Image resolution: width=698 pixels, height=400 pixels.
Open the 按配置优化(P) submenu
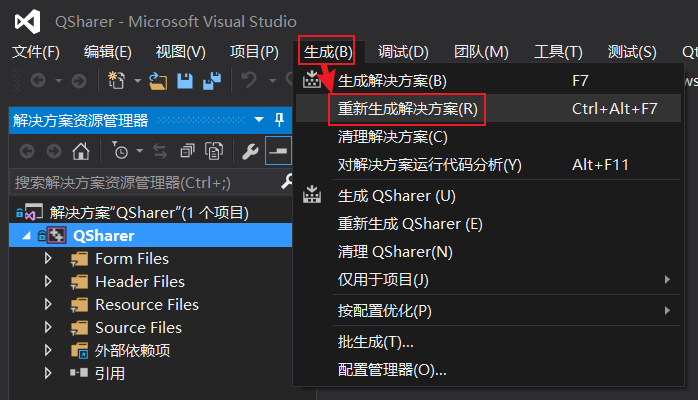click(488, 311)
